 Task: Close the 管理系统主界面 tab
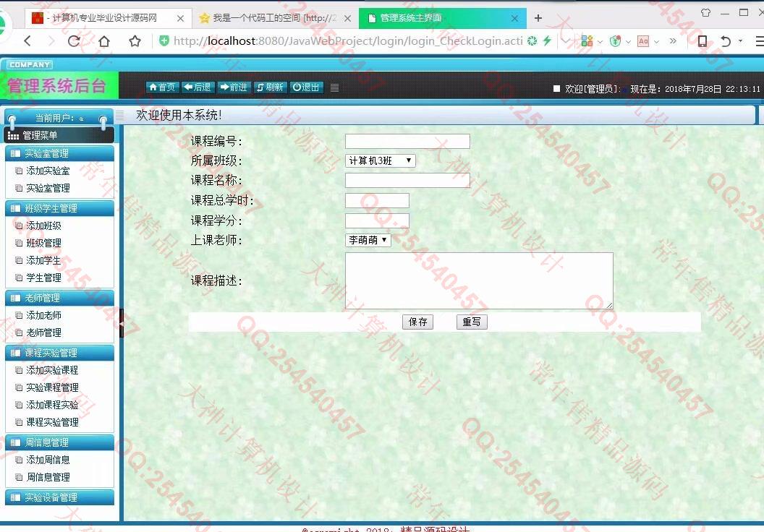point(514,18)
